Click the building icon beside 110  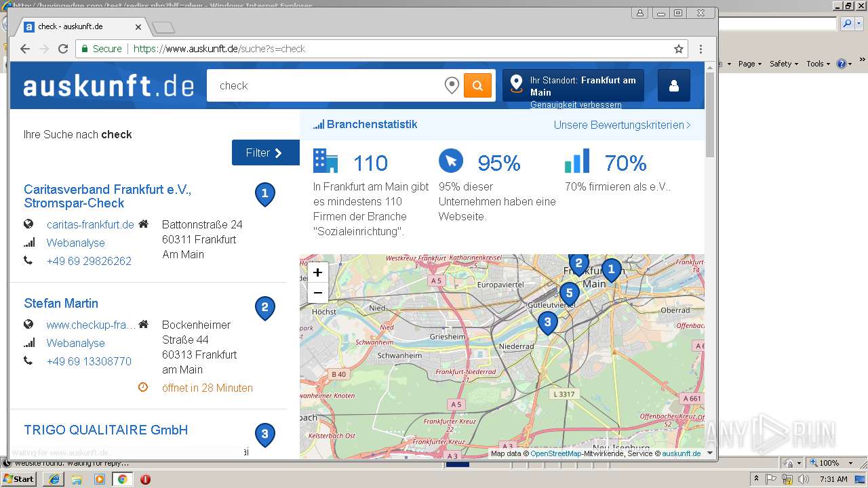(x=325, y=161)
